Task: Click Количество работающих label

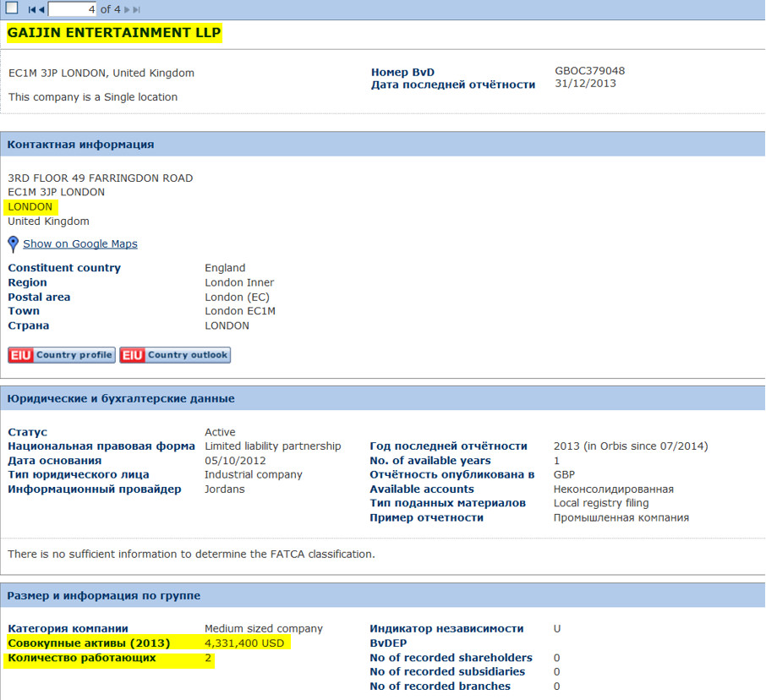Action: coord(81,658)
